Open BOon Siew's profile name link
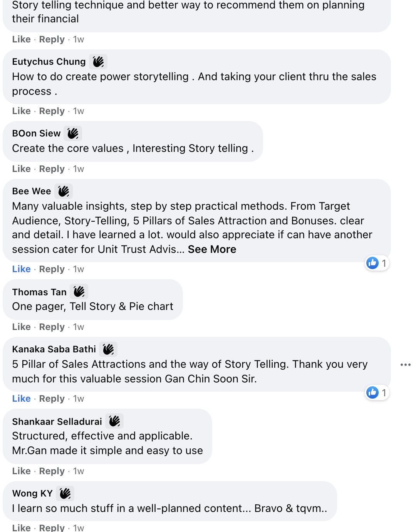The width and height of the screenshot is (416, 532). tap(36, 133)
